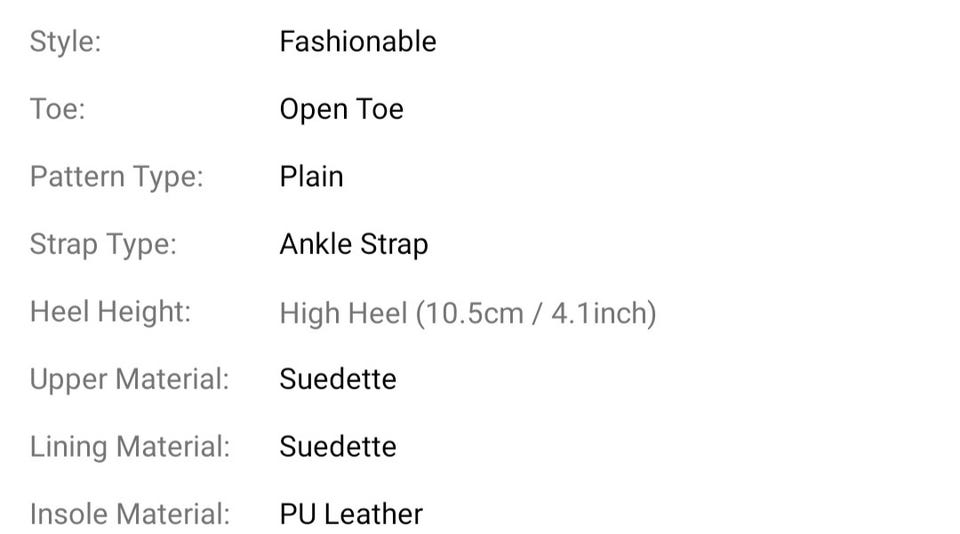This screenshot has height=534, width=960.
Task: Select the Fashionable style value
Action: coord(357,42)
